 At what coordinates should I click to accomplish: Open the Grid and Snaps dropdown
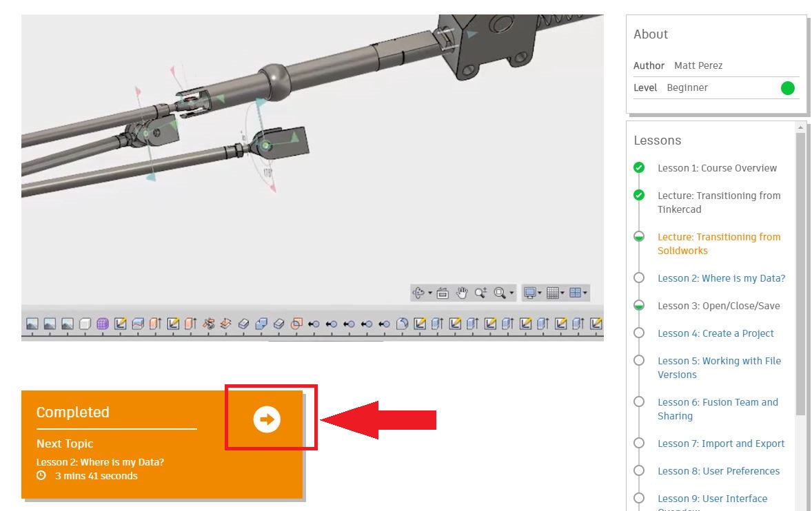[564, 293]
